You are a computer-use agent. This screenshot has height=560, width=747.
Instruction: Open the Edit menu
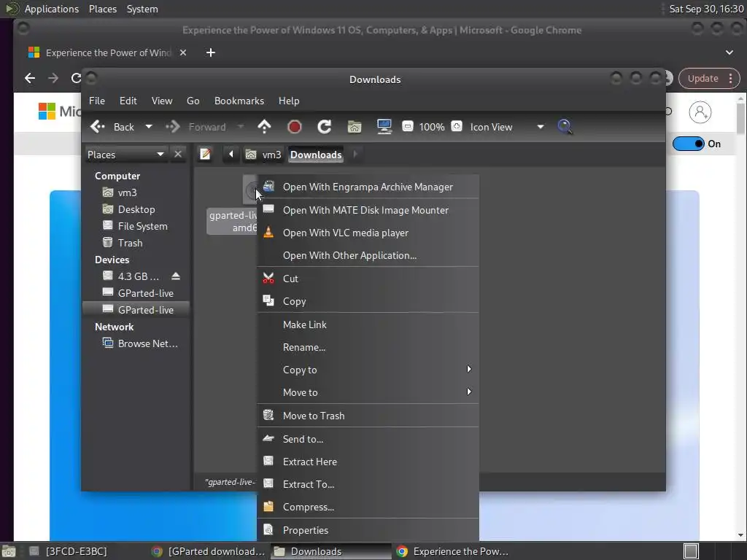pyautogui.click(x=128, y=101)
